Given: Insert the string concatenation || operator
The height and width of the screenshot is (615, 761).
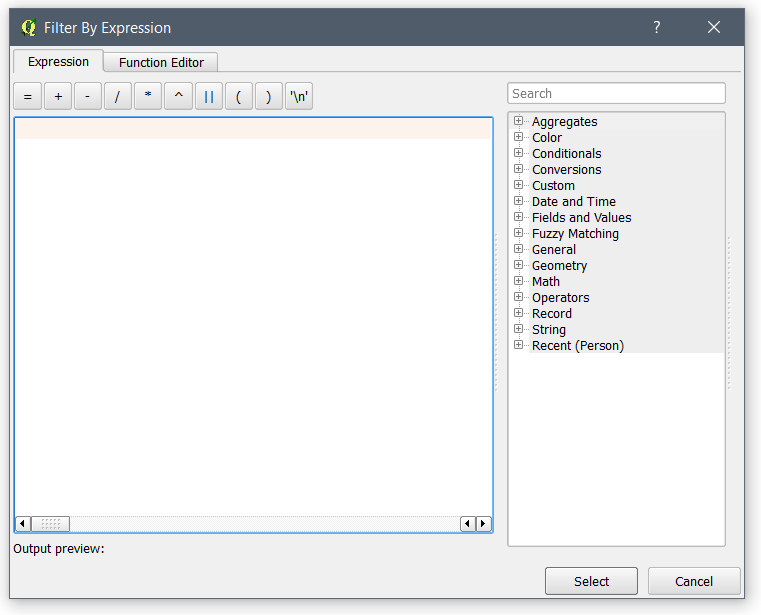Looking at the screenshot, I should [208, 97].
